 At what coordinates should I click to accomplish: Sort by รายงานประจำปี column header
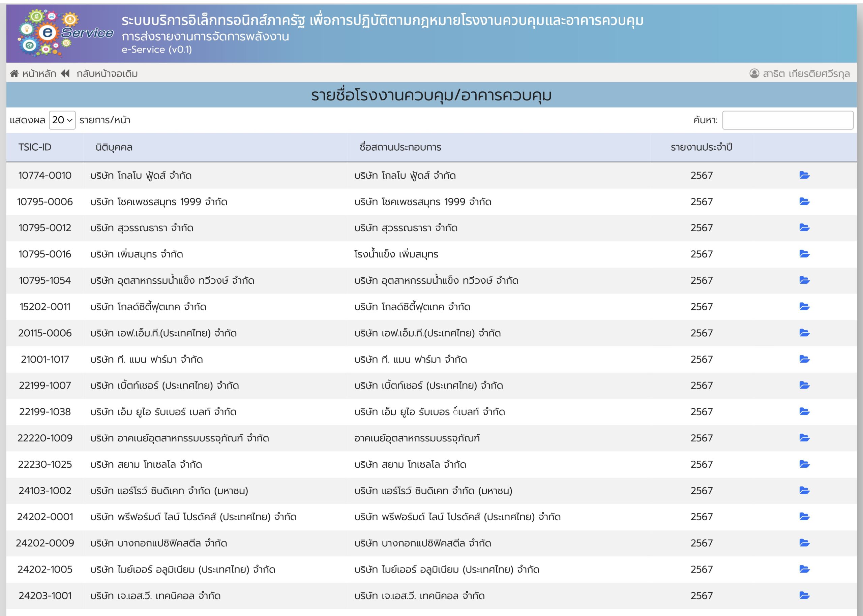tap(701, 147)
